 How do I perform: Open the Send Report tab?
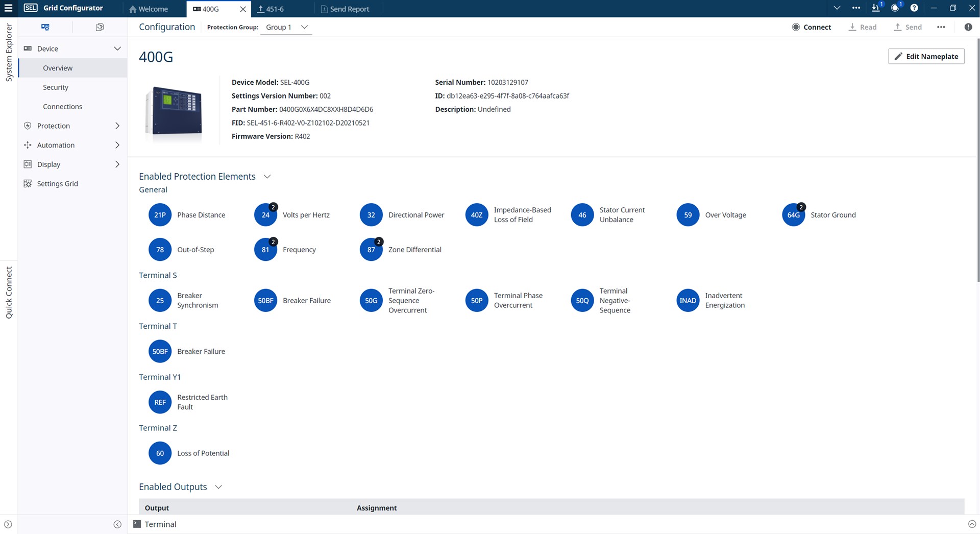(x=345, y=9)
